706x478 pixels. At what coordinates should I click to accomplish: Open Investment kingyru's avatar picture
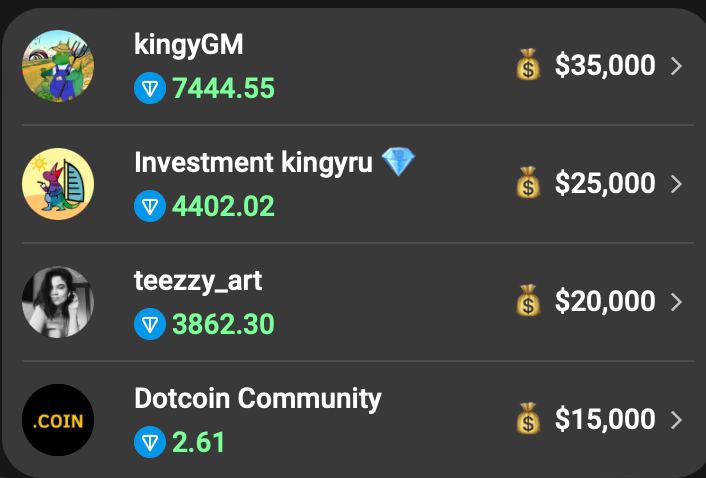tap(58, 184)
